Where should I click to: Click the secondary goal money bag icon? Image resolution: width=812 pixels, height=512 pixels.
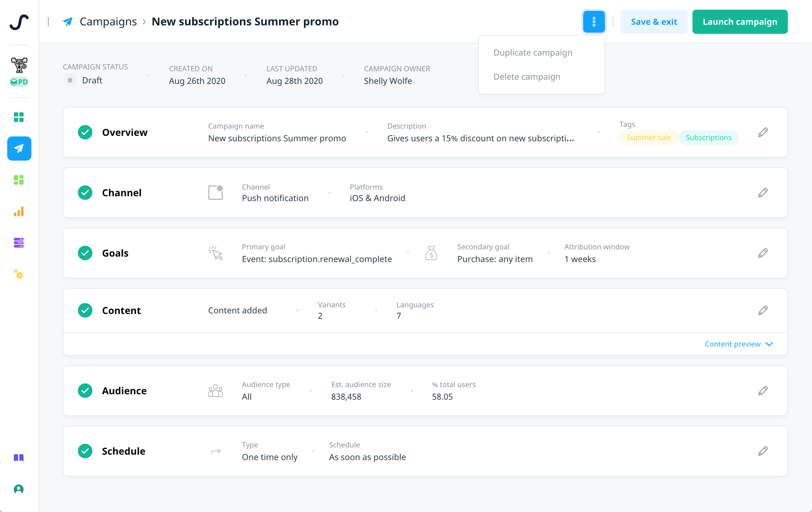431,253
